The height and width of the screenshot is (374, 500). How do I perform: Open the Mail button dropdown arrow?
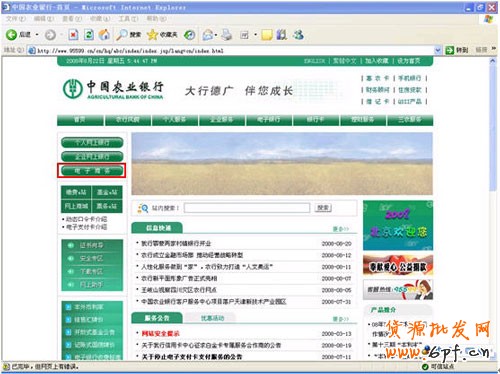coord(216,35)
